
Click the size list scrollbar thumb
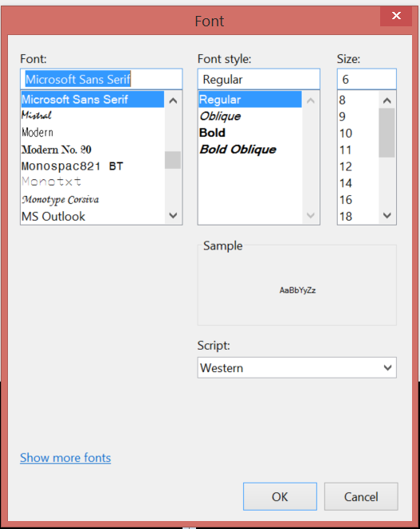pos(387,132)
